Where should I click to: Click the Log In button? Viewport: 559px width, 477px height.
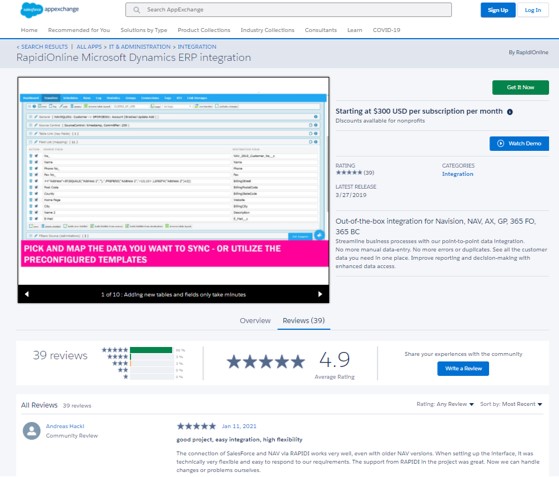[533, 10]
